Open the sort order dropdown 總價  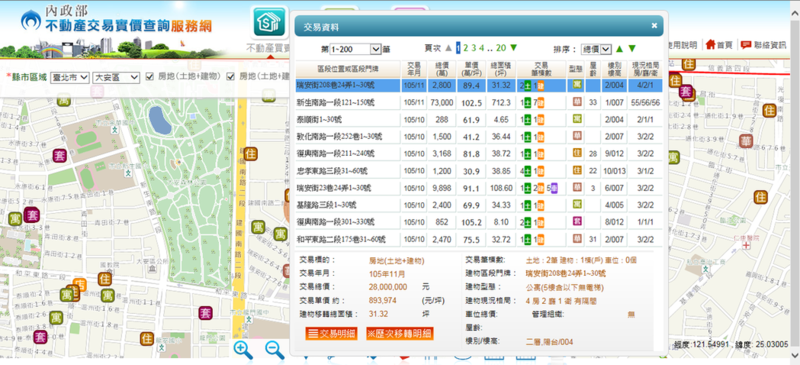point(596,49)
